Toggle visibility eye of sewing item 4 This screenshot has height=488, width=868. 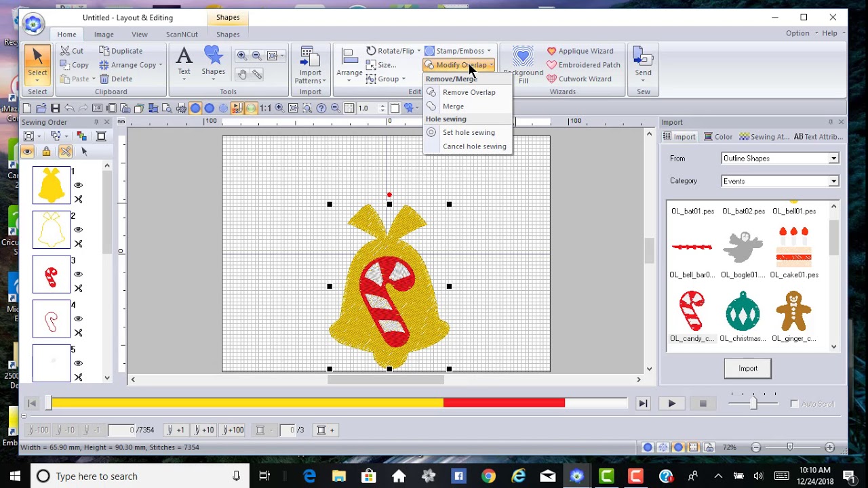click(79, 319)
